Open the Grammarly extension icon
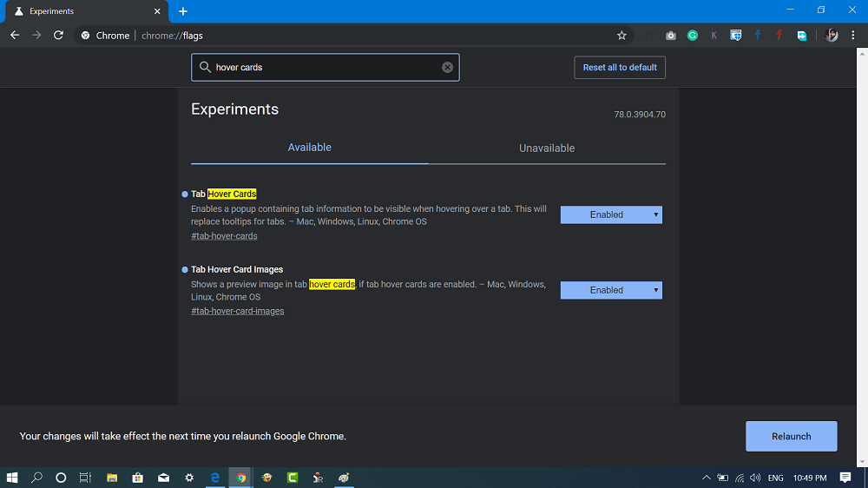 coord(693,36)
